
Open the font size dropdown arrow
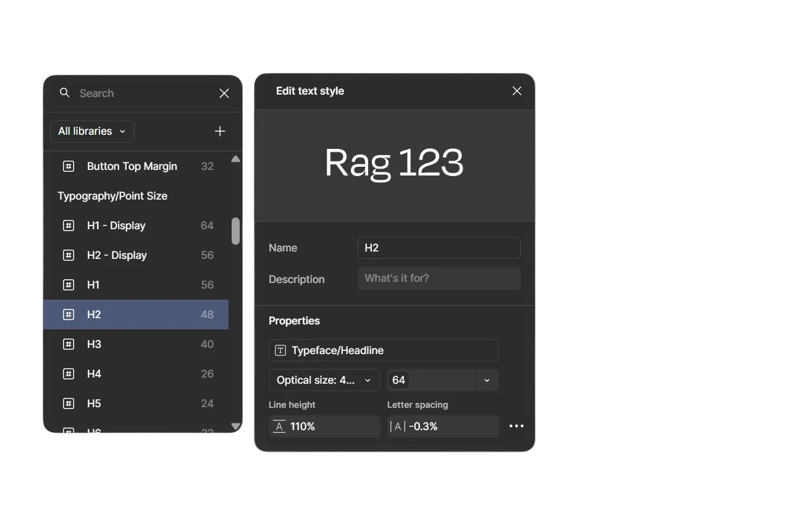(x=487, y=380)
